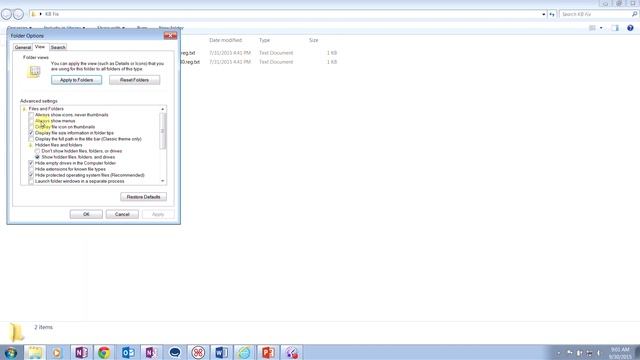Viewport: 640px width, 360px height.
Task: Open the blue chat bubble taskbar app
Action: click(x=175, y=352)
